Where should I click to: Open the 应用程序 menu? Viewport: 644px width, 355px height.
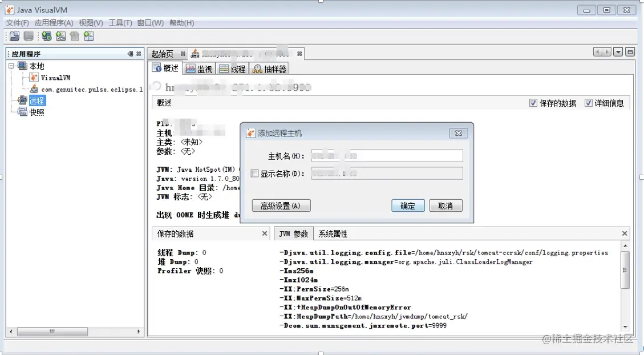tap(54, 23)
